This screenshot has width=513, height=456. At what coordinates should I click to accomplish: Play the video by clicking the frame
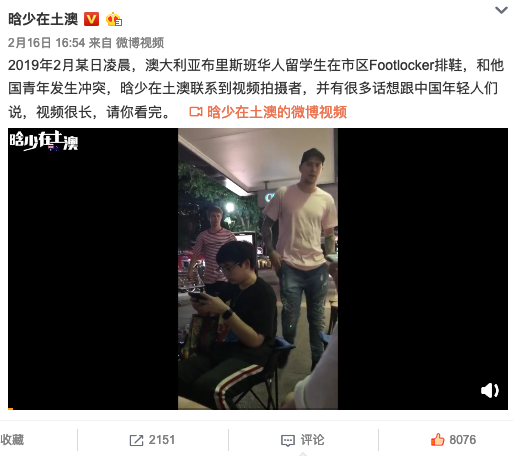point(258,269)
